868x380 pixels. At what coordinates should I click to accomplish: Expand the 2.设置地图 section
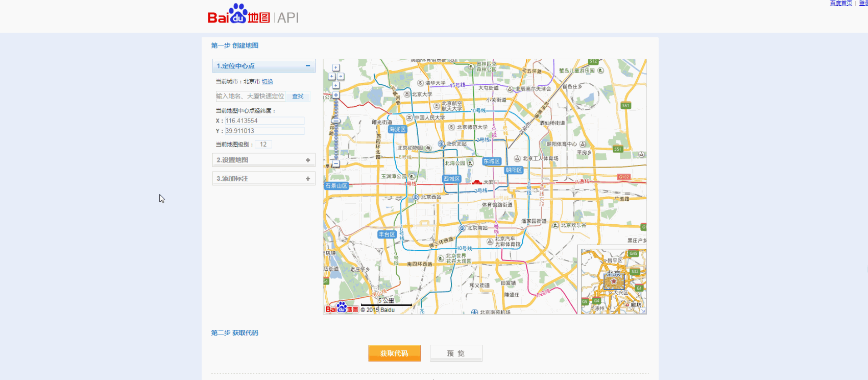pos(307,160)
